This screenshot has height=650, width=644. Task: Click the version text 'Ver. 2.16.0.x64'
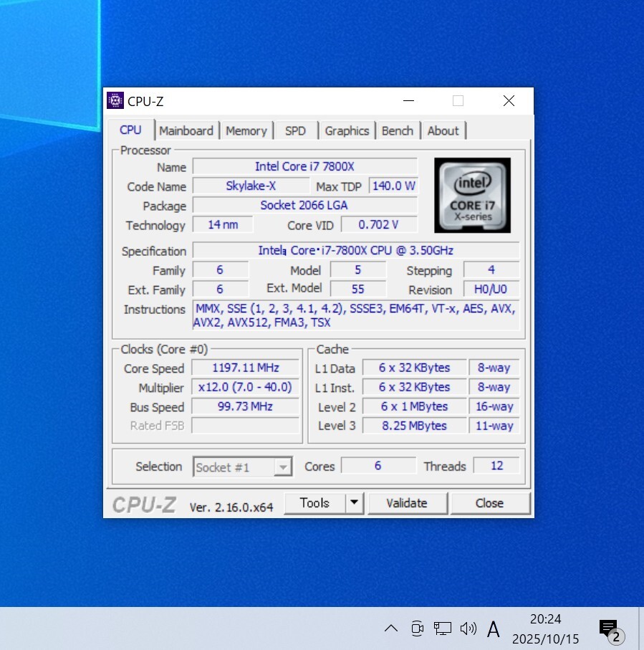coord(231,507)
